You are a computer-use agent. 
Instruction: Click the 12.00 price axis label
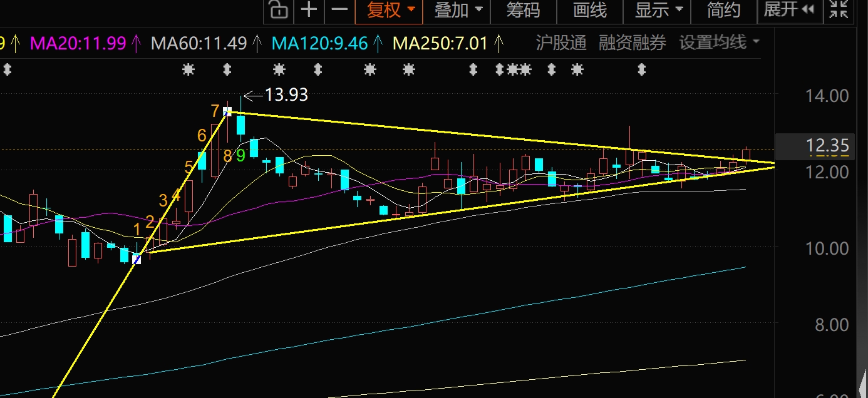[827, 171]
